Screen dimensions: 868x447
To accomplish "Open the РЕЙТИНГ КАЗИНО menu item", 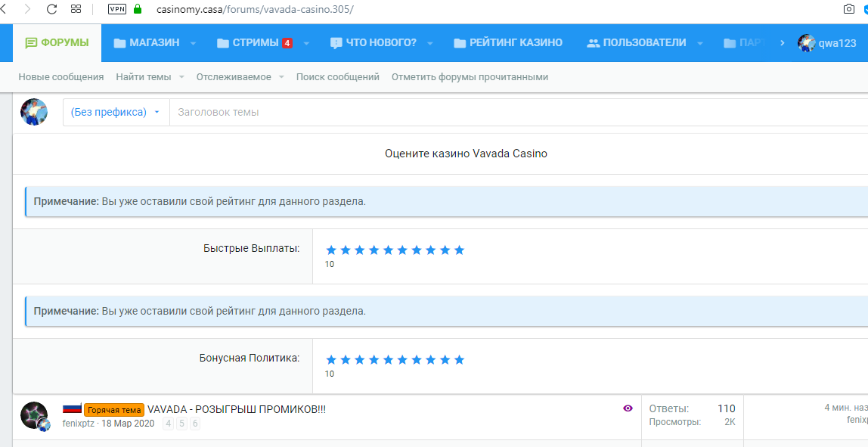I will click(x=507, y=42).
